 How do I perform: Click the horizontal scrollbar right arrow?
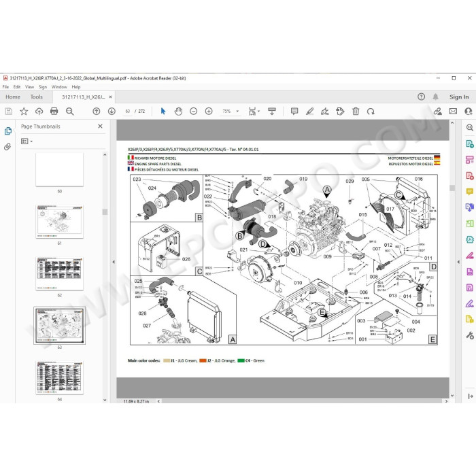(446, 401)
